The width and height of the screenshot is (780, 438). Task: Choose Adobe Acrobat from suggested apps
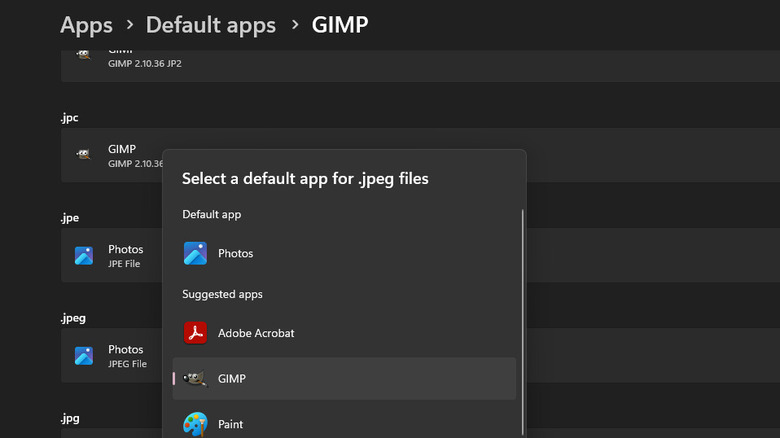tap(344, 333)
